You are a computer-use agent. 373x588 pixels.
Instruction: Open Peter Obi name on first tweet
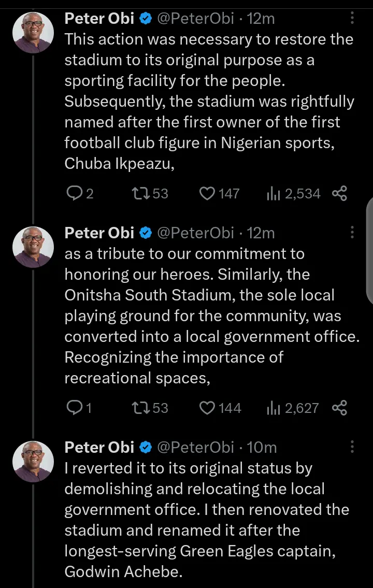pos(99,19)
